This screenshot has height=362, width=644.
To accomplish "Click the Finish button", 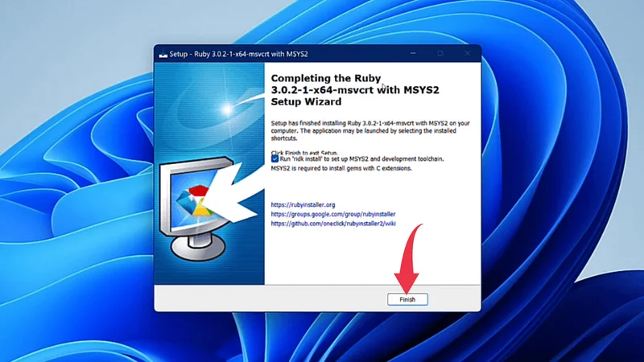I will [407, 298].
